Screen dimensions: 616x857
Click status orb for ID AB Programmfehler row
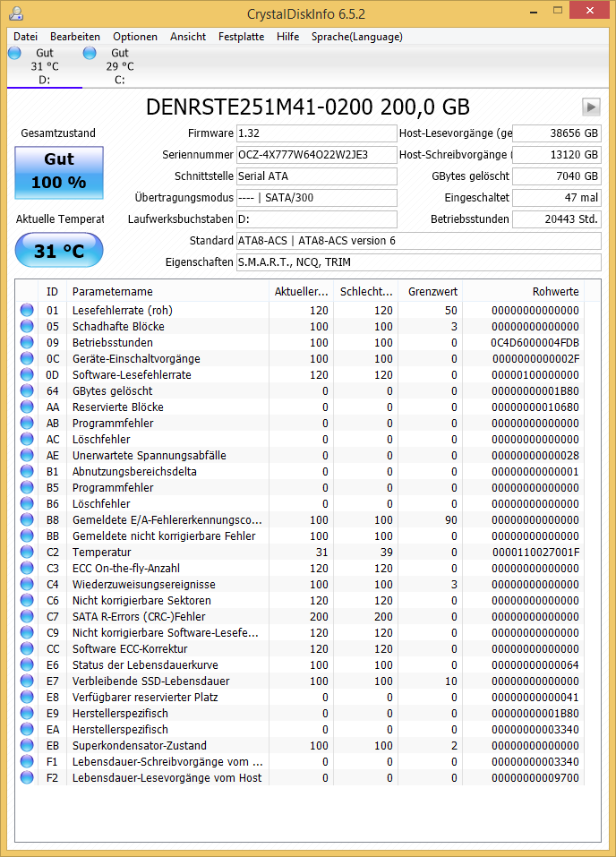point(27,423)
